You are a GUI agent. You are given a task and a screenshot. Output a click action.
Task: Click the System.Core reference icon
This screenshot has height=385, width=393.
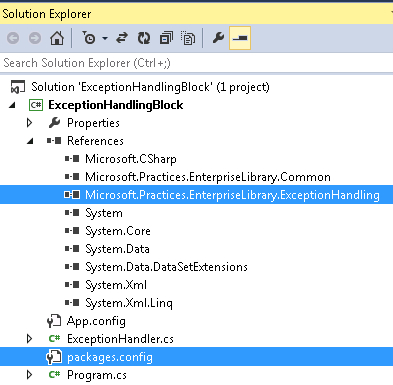point(72,231)
